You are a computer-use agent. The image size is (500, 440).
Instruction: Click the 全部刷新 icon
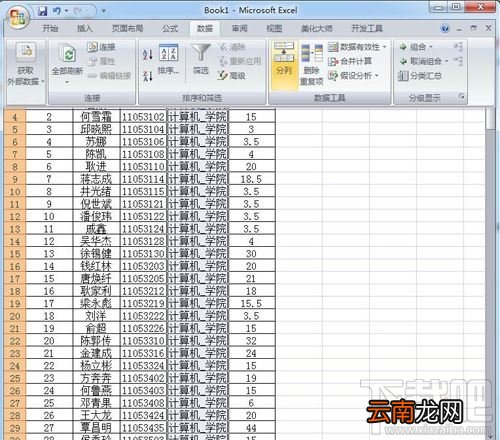(x=68, y=54)
